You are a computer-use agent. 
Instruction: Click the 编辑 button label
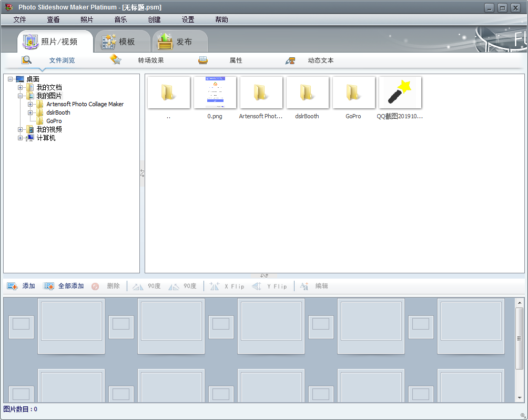(321, 286)
